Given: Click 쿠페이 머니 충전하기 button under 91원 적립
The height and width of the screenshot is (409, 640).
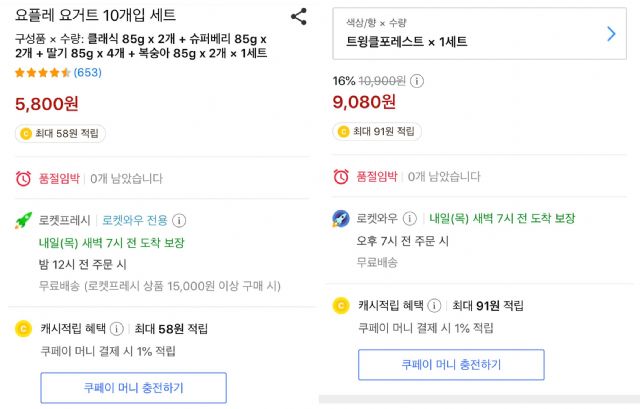Looking at the screenshot, I should pyautogui.click(x=451, y=365).
